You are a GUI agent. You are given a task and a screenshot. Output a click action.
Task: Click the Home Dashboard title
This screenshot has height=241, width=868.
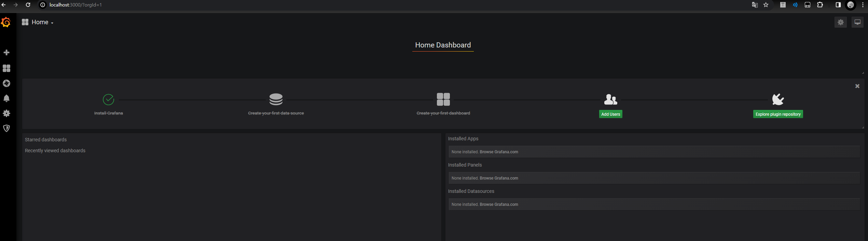pos(443,45)
